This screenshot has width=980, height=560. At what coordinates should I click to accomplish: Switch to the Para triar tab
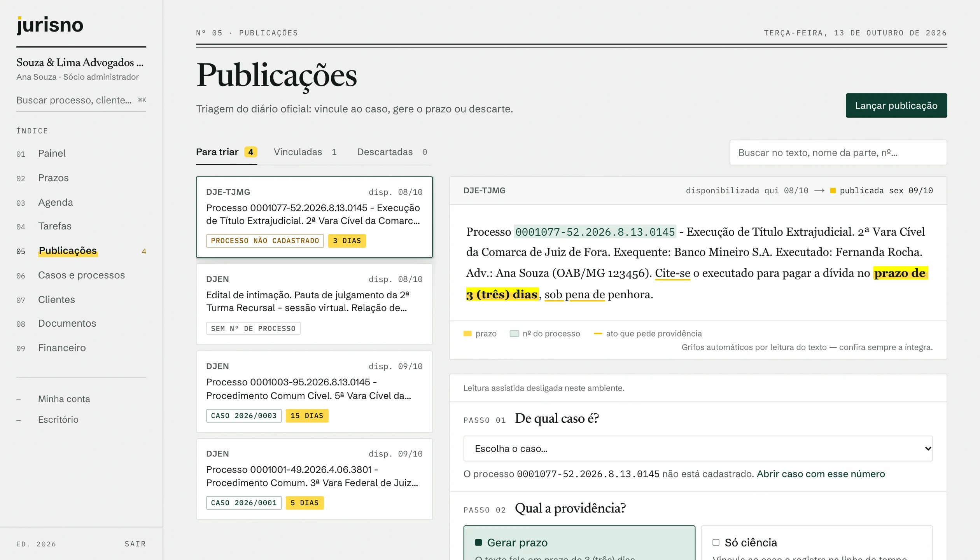(226, 152)
